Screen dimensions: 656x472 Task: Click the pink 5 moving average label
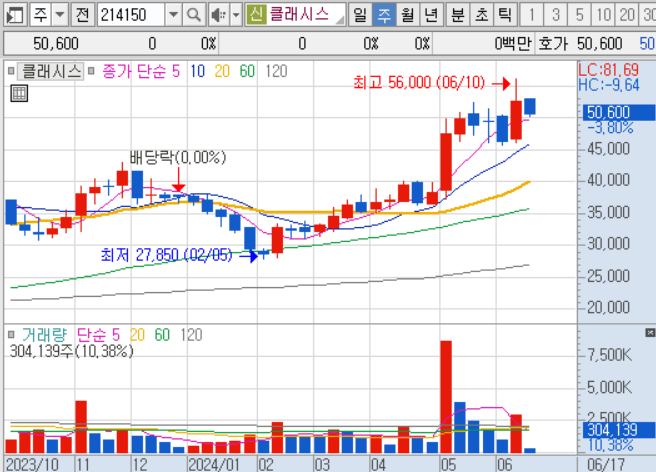point(176,72)
